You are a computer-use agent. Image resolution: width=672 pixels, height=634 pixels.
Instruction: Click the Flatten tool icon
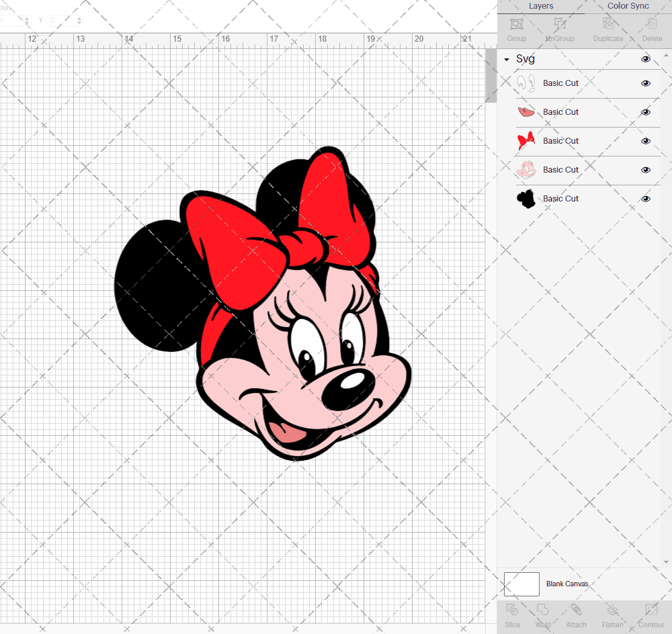pos(612,610)
